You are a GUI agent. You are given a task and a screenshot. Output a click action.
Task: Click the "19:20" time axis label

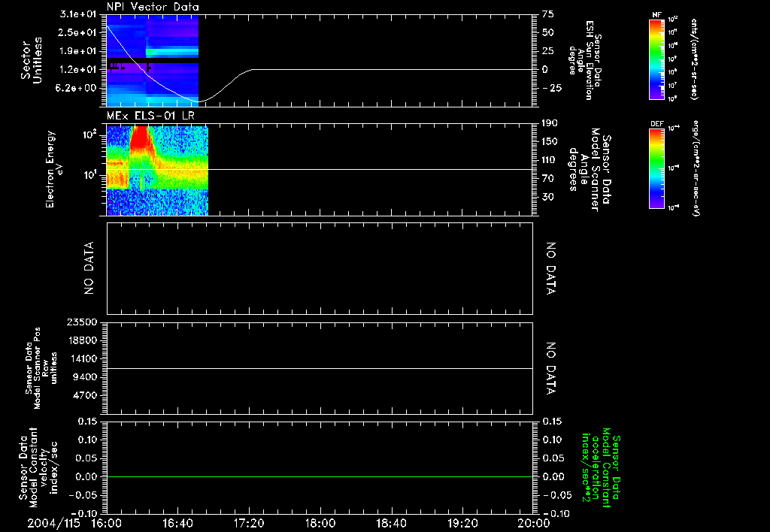pyautogui.click(x=462, y=524)
